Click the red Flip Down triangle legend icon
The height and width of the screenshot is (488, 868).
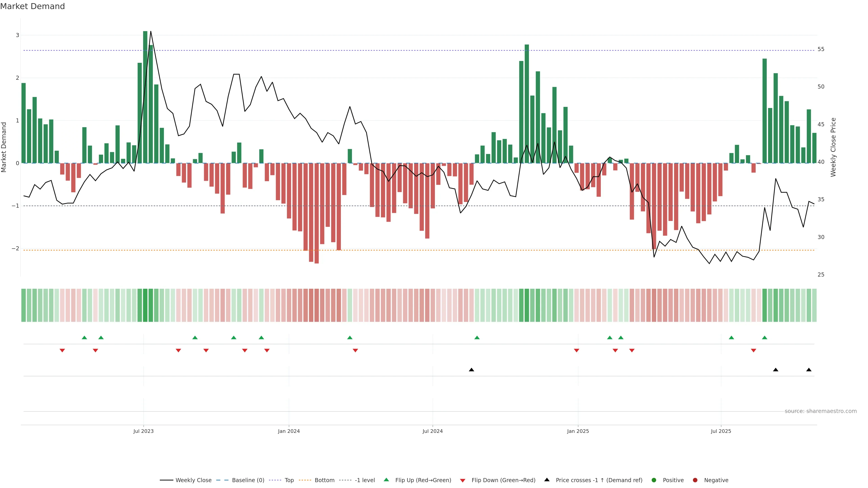click(462, 480)
